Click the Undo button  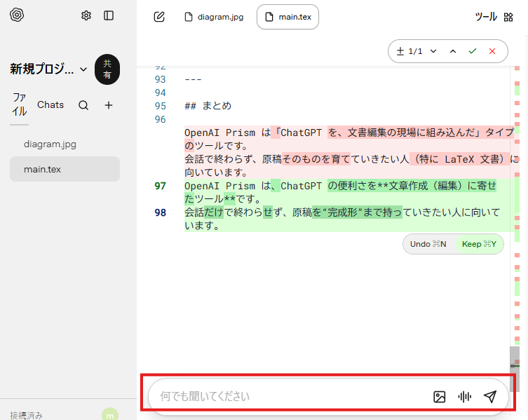point(428,244)
